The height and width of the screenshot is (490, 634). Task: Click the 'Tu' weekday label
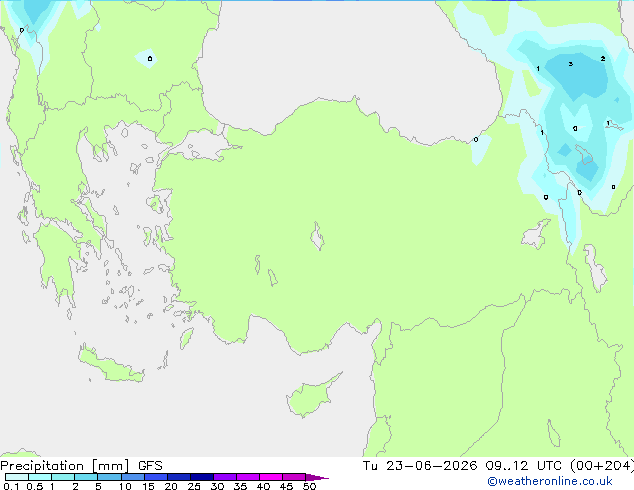pyautogui.click(x=370, y=466)
